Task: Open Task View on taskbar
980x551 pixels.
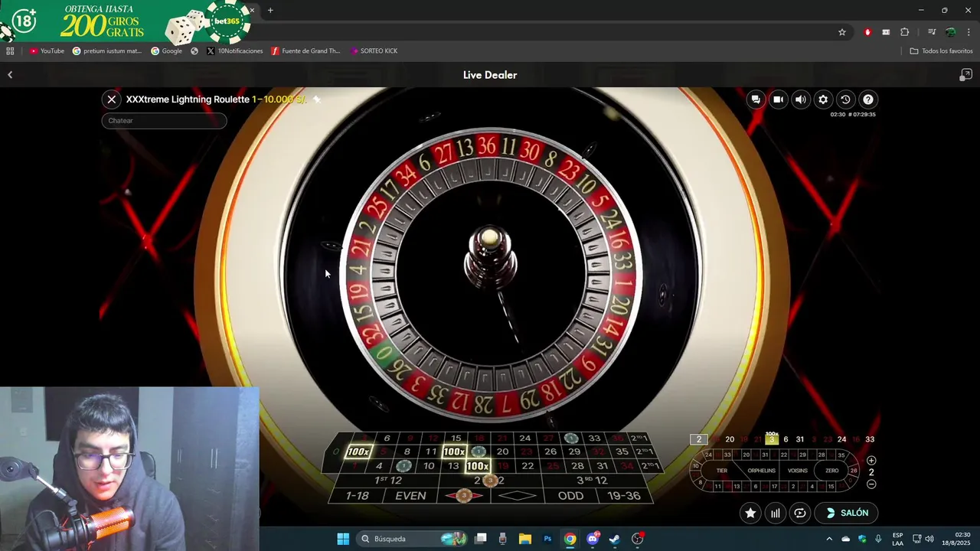Action: click(x=481, y=539)
